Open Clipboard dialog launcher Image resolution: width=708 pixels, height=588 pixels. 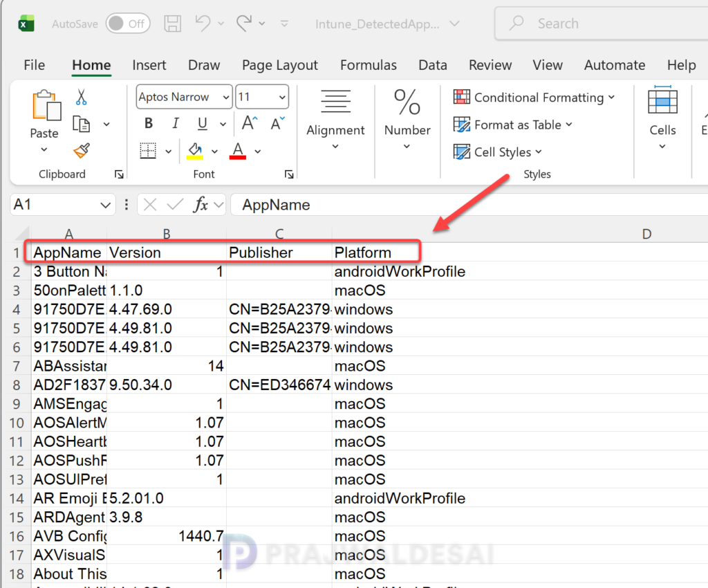[x=119, y=174]
